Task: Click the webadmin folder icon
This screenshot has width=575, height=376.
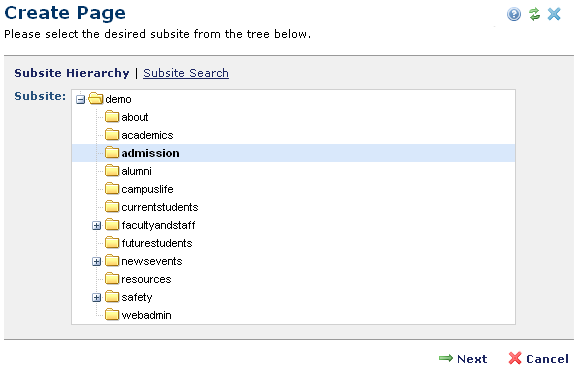Action: 112,315
